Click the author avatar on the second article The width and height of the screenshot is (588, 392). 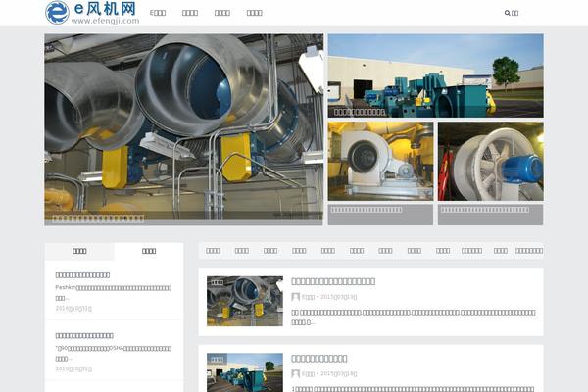(x=296, y=373)
